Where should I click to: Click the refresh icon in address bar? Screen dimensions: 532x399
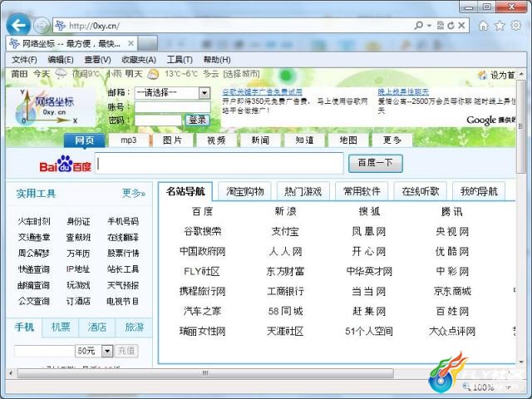coord(451,25)
